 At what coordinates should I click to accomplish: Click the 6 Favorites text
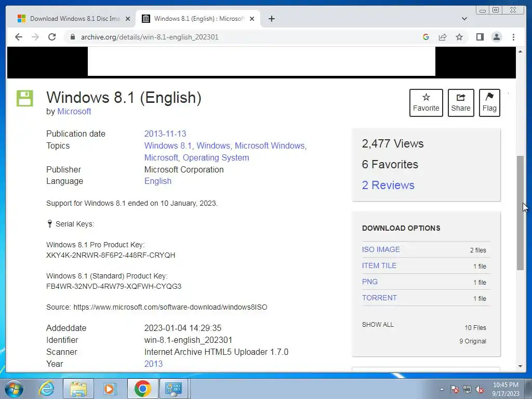point(390,164)
